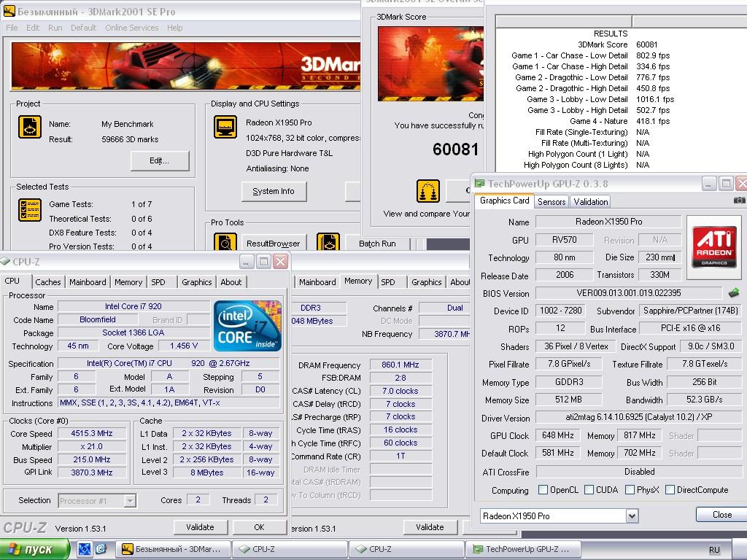Click the пуск Start button

(35, 549)
